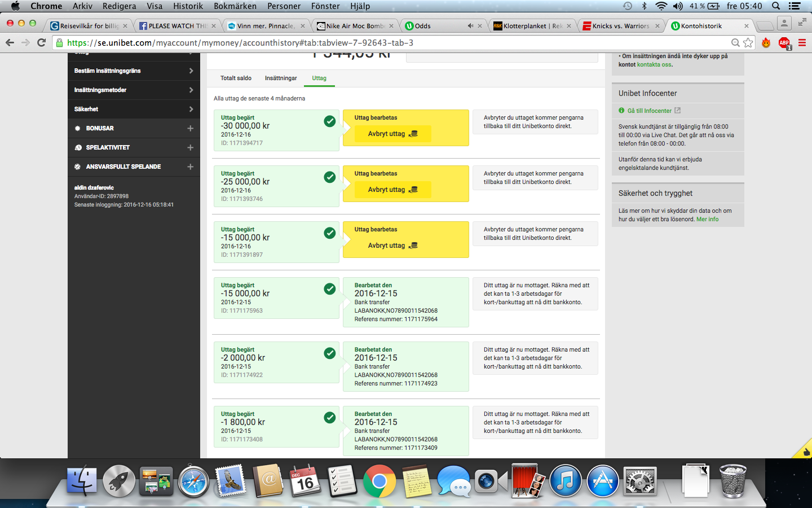Open Finder from the Dock
Screen dimensions: 812x508
click(82, 481)
